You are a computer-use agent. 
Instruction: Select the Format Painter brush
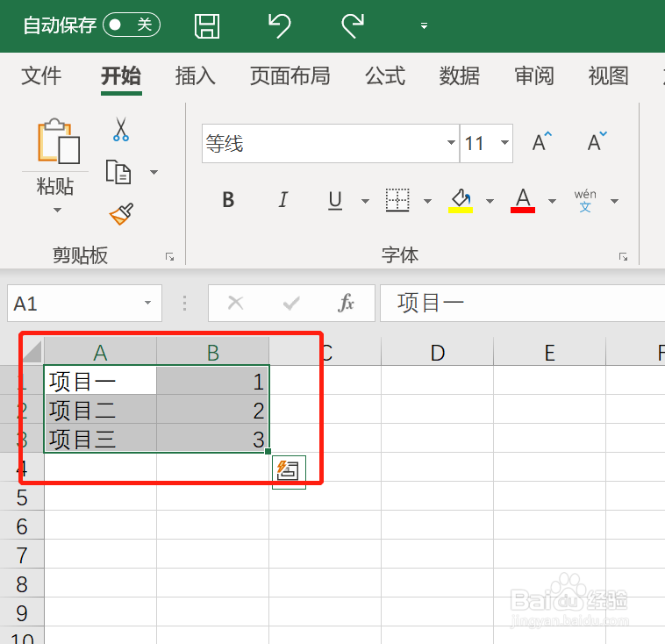click(x=121, y=214)
